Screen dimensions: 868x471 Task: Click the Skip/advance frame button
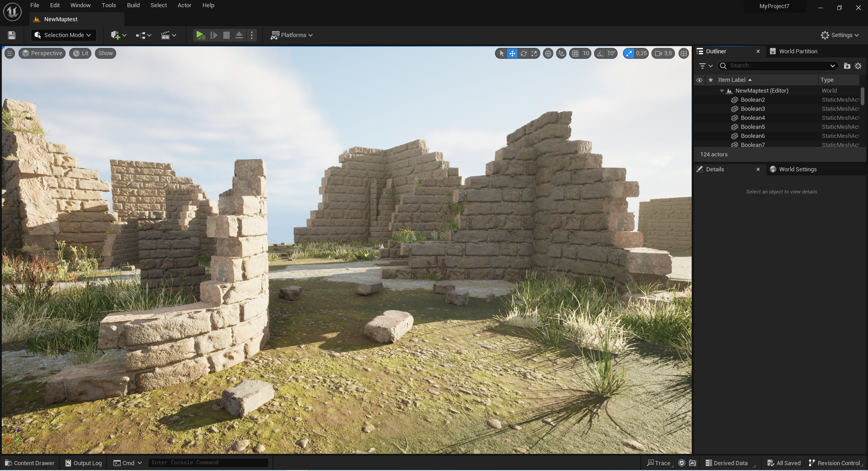(214, 35)
